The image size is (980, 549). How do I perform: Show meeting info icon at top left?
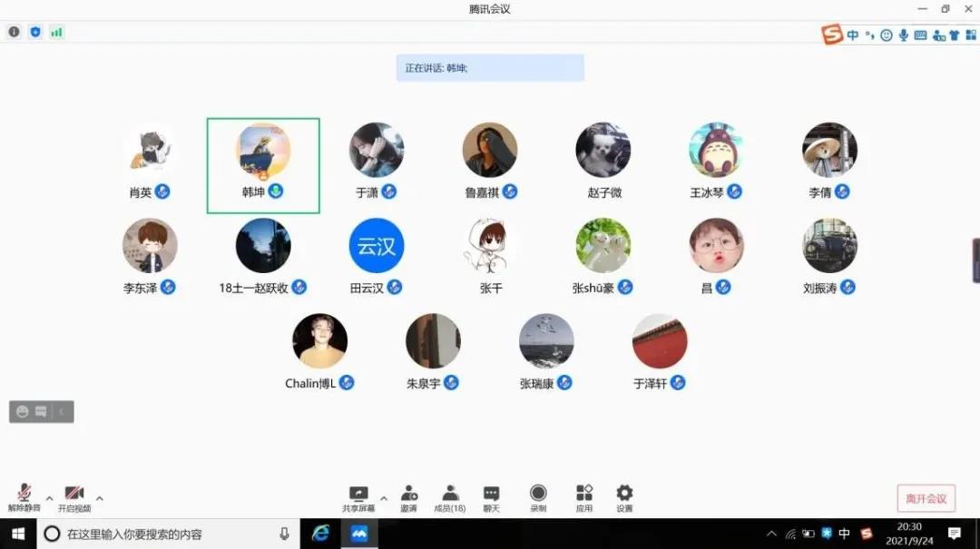[14, 32]
